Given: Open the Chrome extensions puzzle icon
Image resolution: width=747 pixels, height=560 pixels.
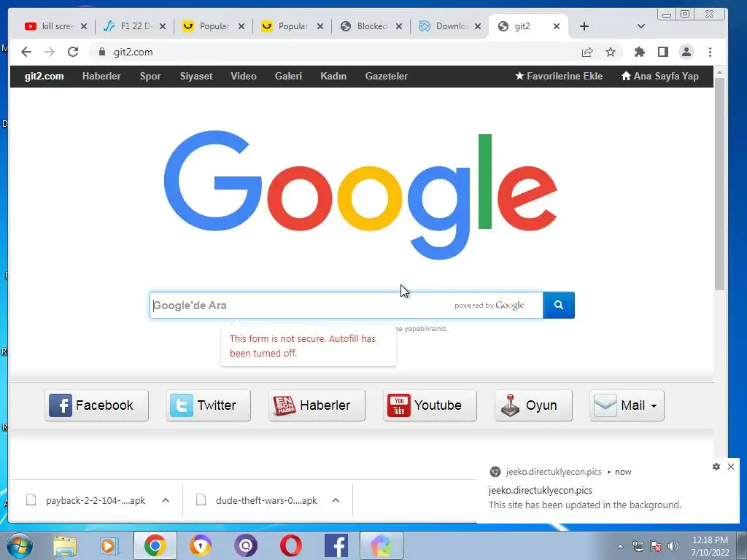Looking at the screenshot, I should pos(639,52).
